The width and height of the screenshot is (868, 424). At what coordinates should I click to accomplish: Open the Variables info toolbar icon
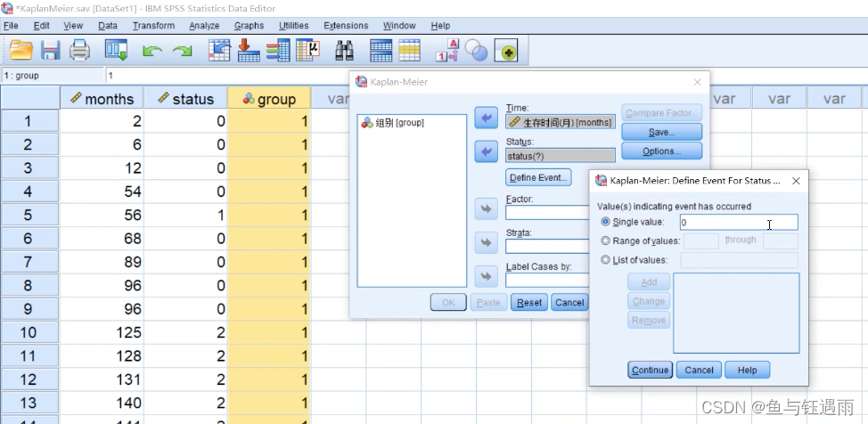point(278,51)
